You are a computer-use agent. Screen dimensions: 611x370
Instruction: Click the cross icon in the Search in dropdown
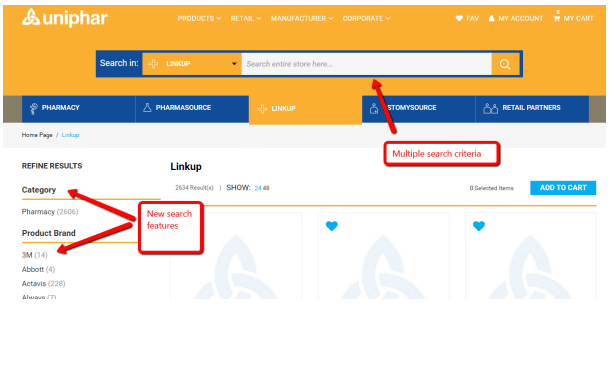click(x=154, y=64)
